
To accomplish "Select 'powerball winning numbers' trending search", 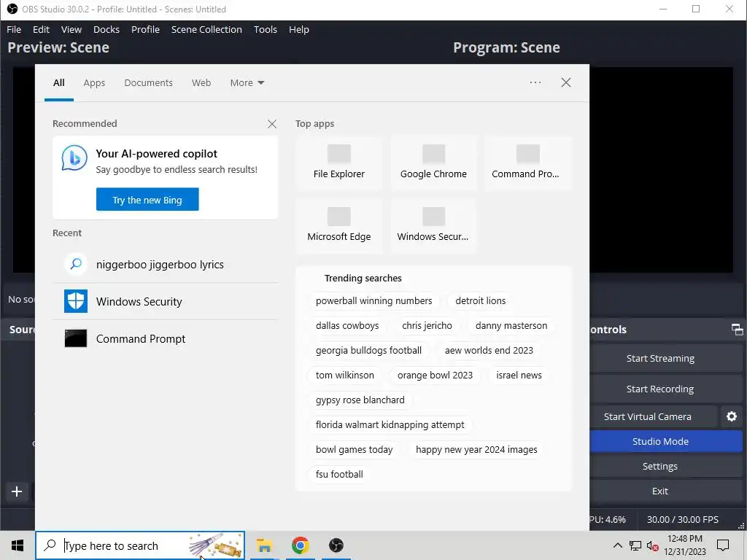I will coord(373,301).
